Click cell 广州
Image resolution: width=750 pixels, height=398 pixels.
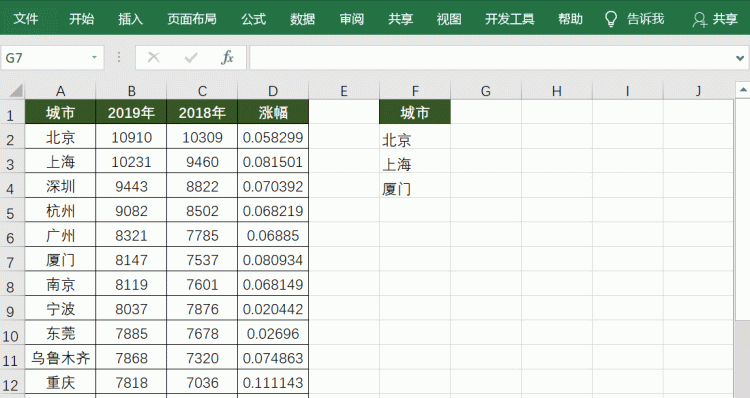point(60,235)
